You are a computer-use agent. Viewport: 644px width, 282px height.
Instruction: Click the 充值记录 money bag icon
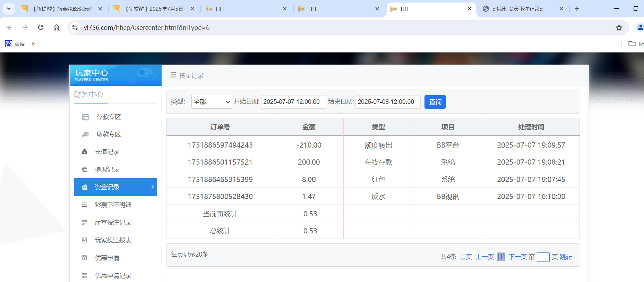[x=85, y=152]
